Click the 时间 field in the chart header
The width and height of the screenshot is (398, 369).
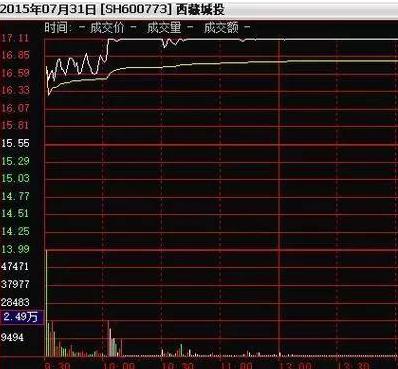click(x=56, y=28)
